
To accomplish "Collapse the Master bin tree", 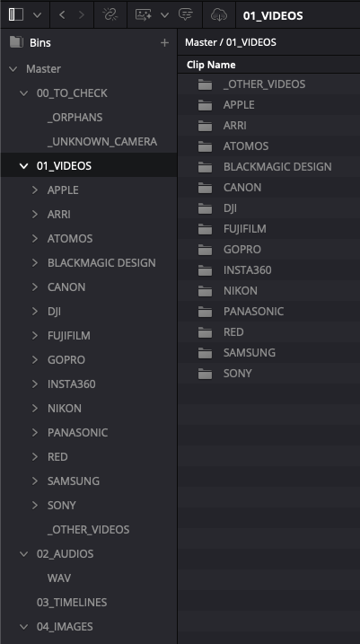I will (x=13, y=69).
